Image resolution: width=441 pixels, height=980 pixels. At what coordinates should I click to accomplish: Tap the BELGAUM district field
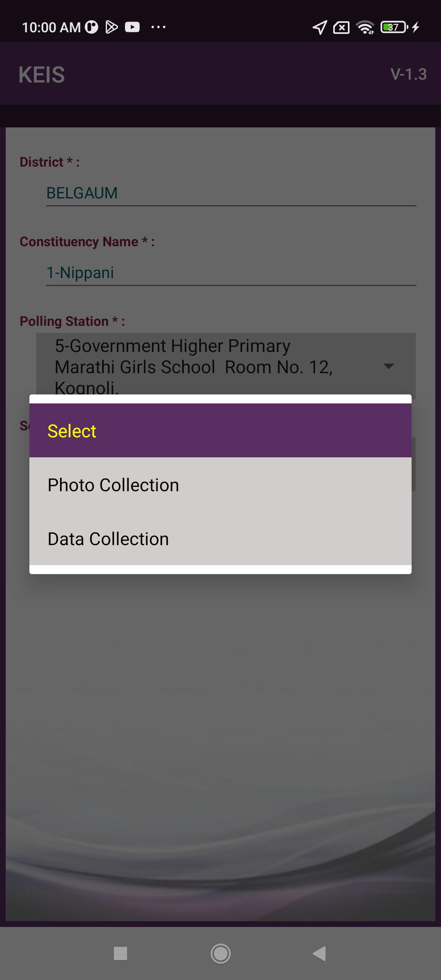(231, 193)
